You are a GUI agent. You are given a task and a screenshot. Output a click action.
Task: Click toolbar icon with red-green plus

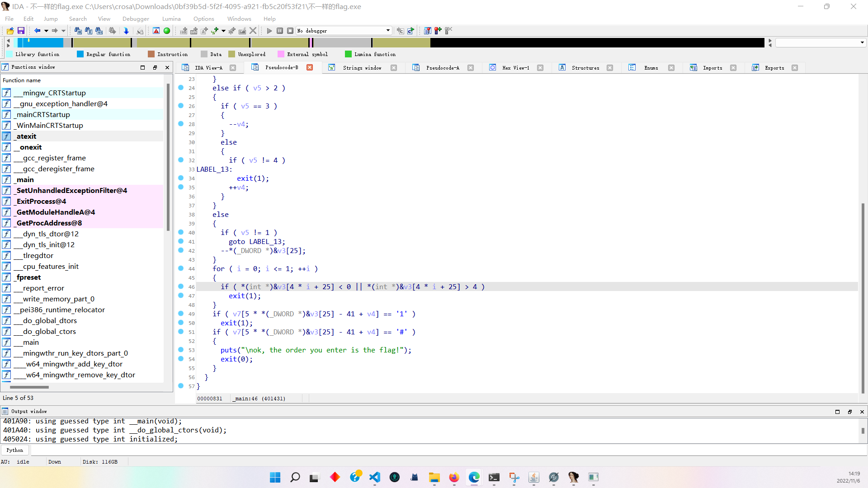coord(438,31)
